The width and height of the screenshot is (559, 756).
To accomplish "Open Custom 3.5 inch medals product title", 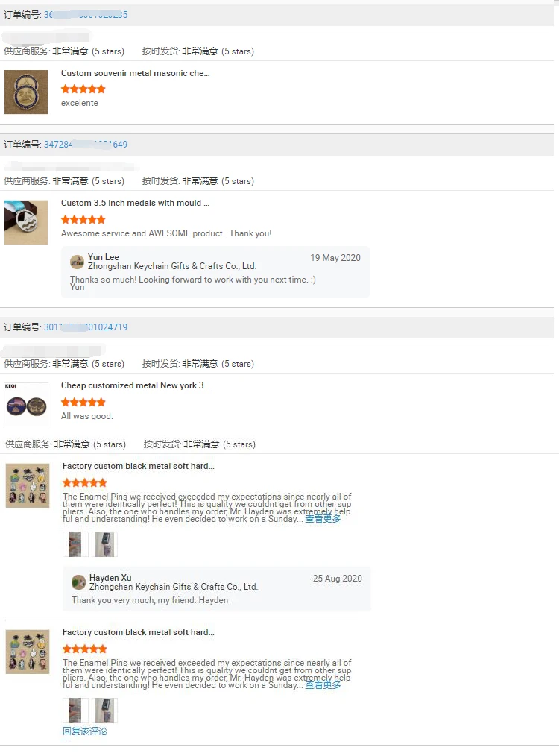I will tap(136, 203).
